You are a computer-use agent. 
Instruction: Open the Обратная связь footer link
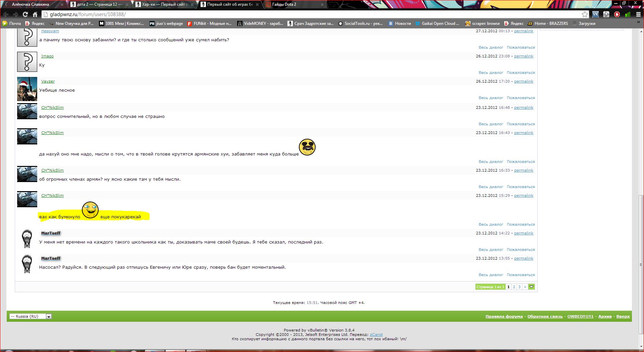[x=545, y=316]
